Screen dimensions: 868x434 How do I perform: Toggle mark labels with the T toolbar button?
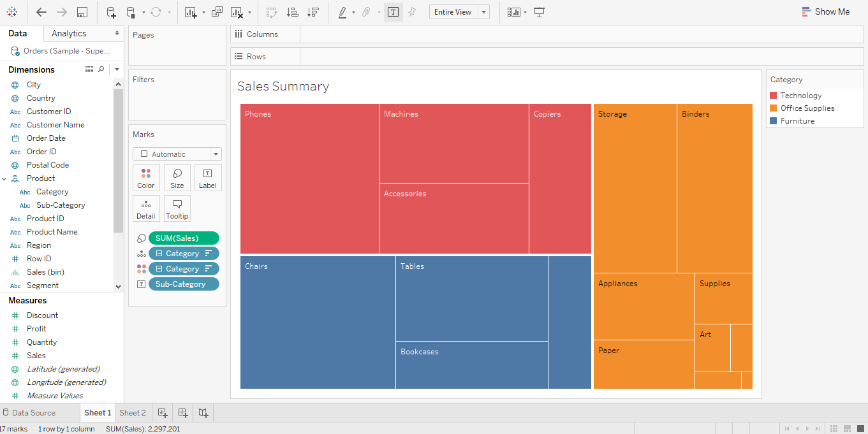(393, 12)
